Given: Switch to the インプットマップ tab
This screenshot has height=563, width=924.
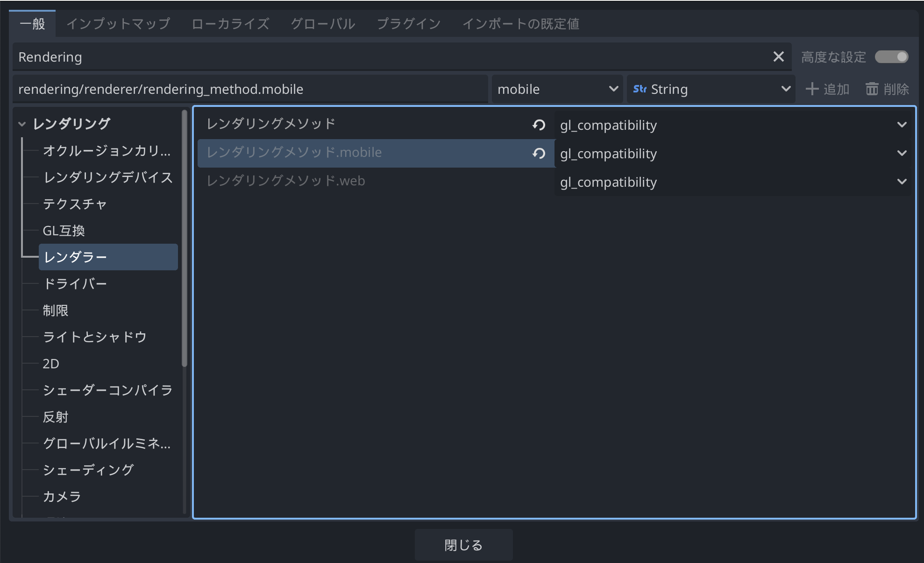Looking at the screenshot, I should pos(118,24).
